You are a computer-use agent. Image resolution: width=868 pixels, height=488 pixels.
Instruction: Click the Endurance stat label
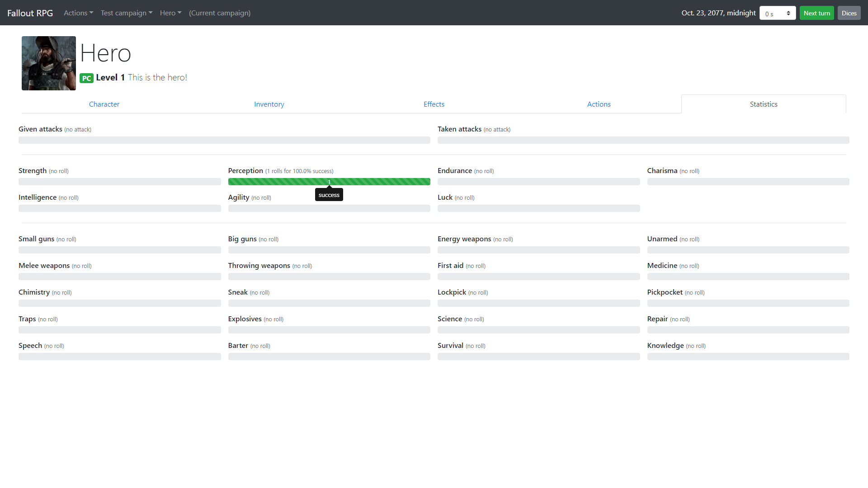tap(455, 171)
